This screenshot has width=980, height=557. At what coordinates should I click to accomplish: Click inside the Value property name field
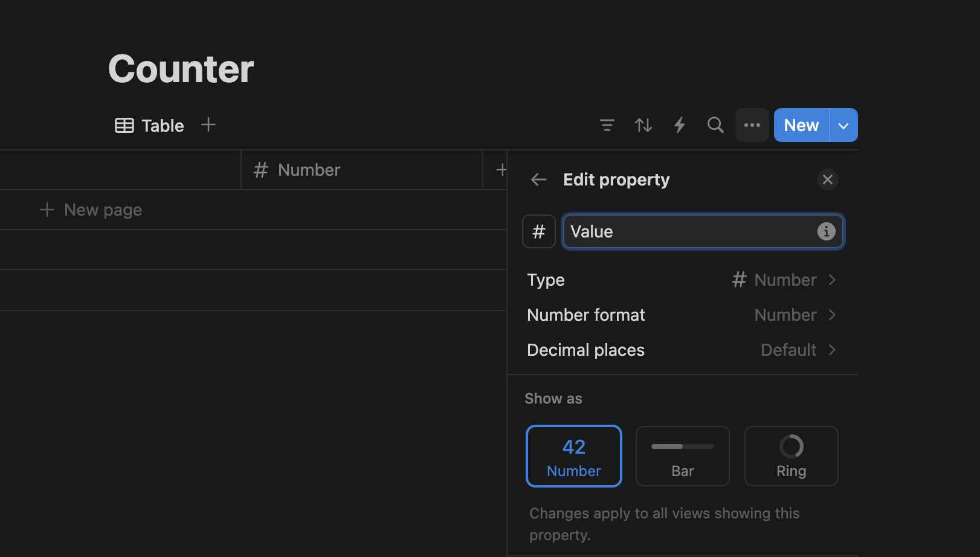[x=665, y=231]
